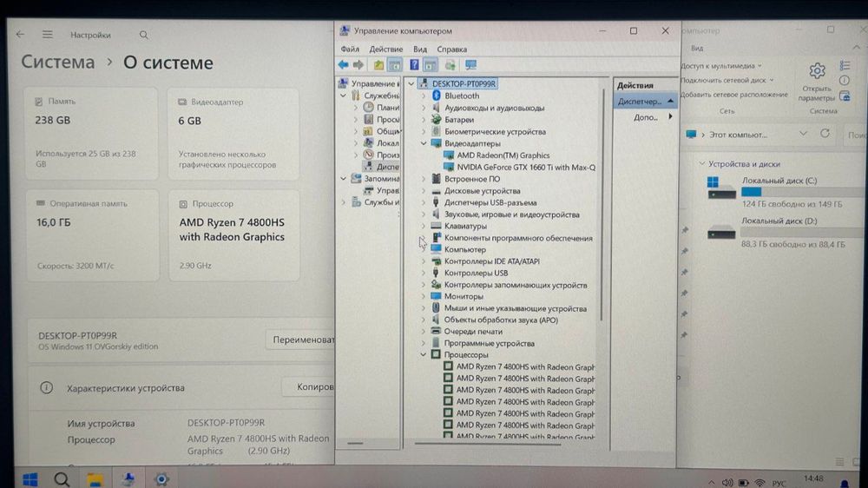
Task: Open File Explorer from the taskbar
Action: pyautogui.click(x=95, y=479)
